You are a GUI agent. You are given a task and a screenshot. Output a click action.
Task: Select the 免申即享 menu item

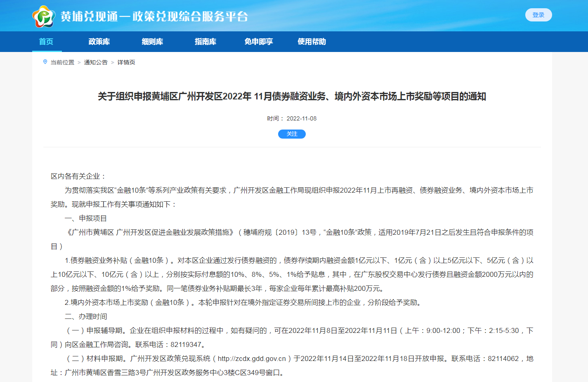[x=259, y=42]
